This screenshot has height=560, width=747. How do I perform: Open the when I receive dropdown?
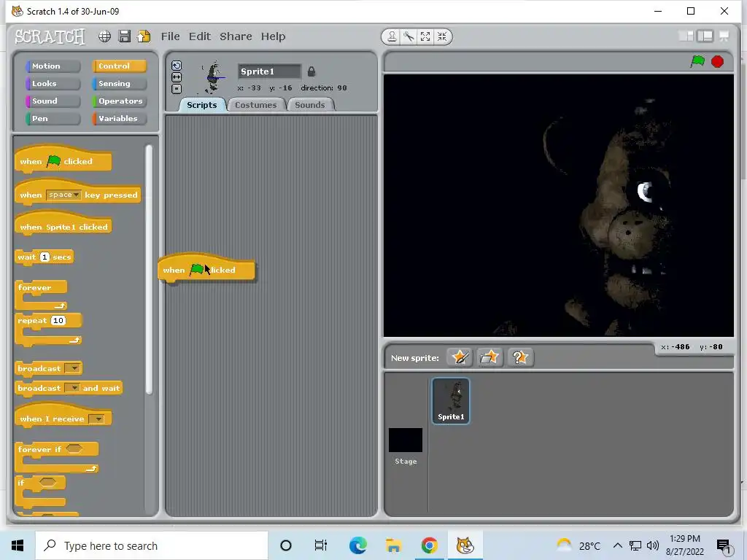point(97,419)
